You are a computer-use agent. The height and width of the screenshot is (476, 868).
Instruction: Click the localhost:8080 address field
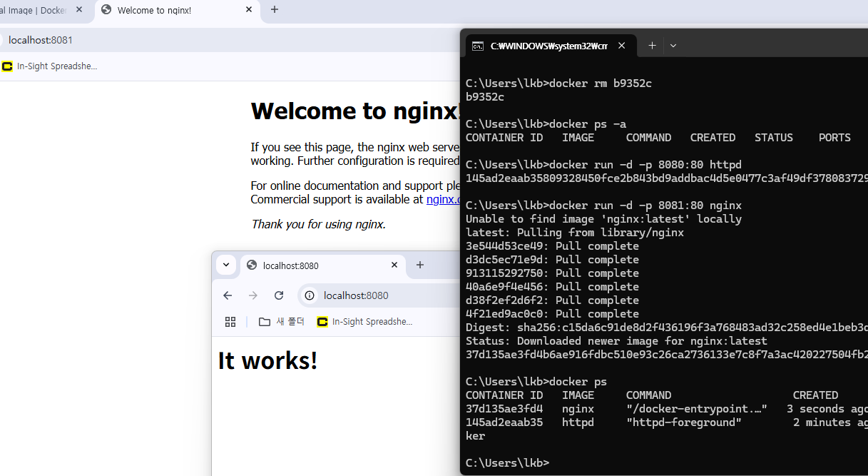click(379, 295)
